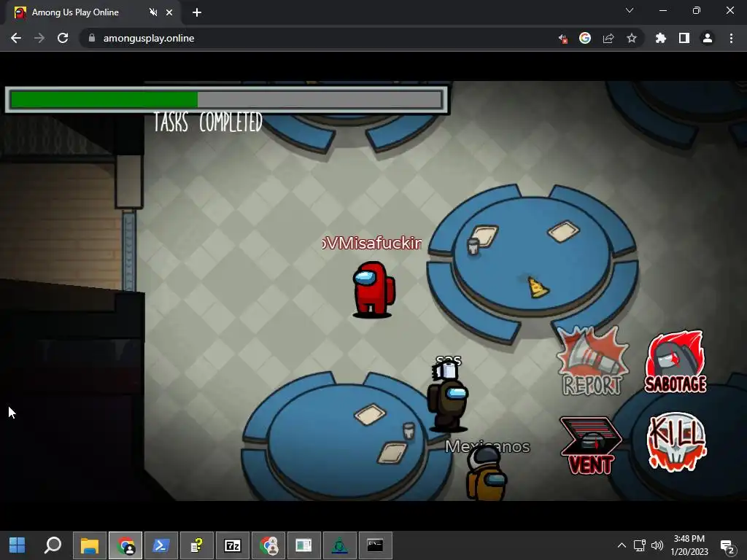Select the Among Us Play Online tab
The image size is (747, 560).
(x=92, y=12)
